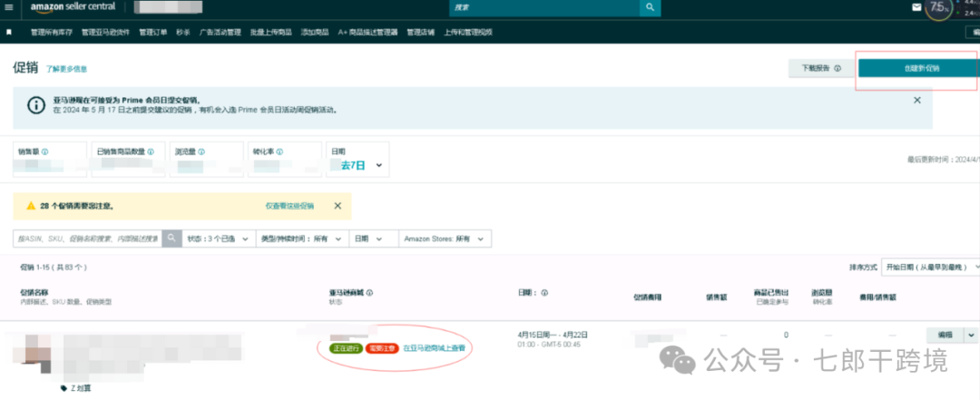The height and width of the screenshot is (400, 980).
Task: Click the info circle icon in Prime banner
Action: tap(36, 105)
